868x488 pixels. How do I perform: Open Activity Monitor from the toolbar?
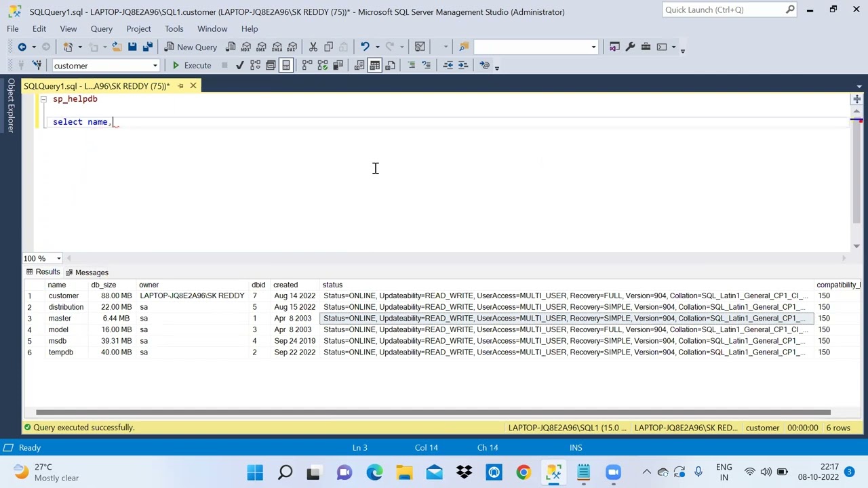(420, 47)
